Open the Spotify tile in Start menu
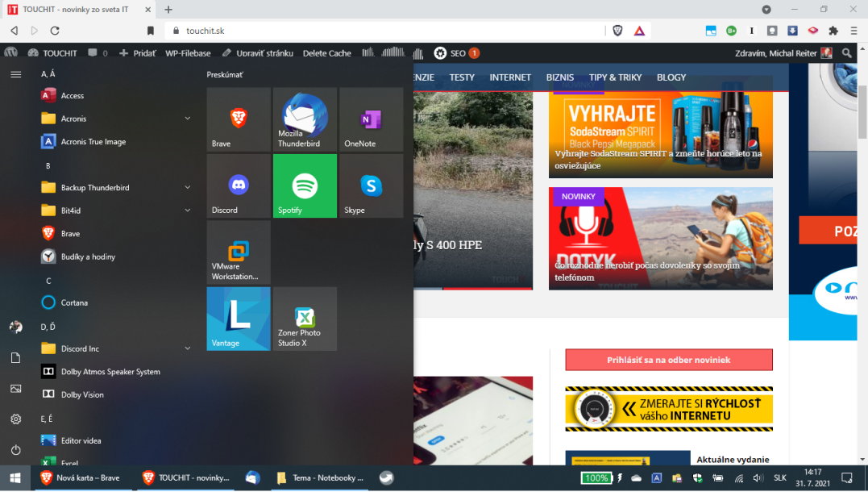Screen dimensions: 868x492 pyautogui.click(x=305, y=186)
